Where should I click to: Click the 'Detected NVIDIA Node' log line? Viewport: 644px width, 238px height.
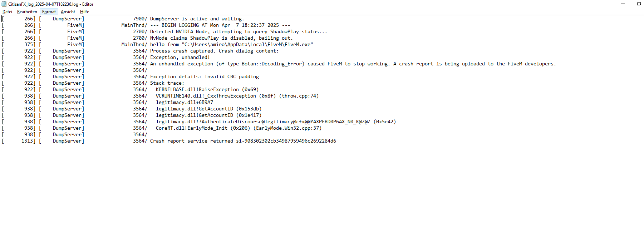[x=239, y=32]
